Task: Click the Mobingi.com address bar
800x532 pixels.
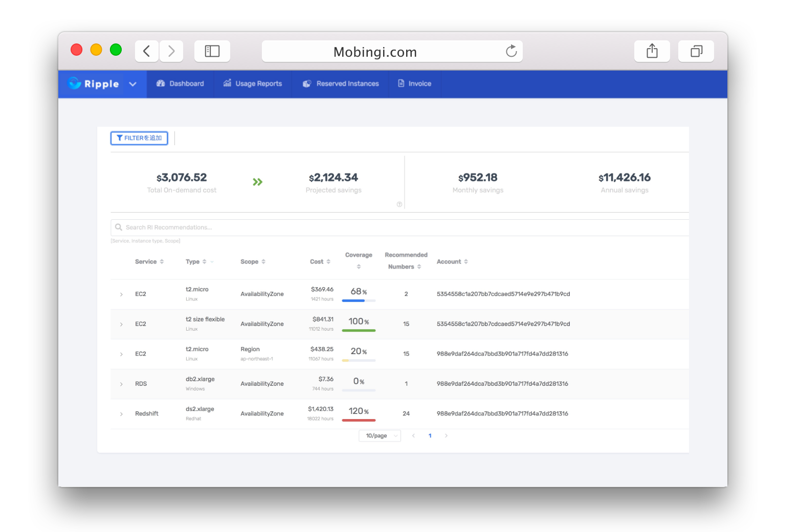Action: [392, 51]
